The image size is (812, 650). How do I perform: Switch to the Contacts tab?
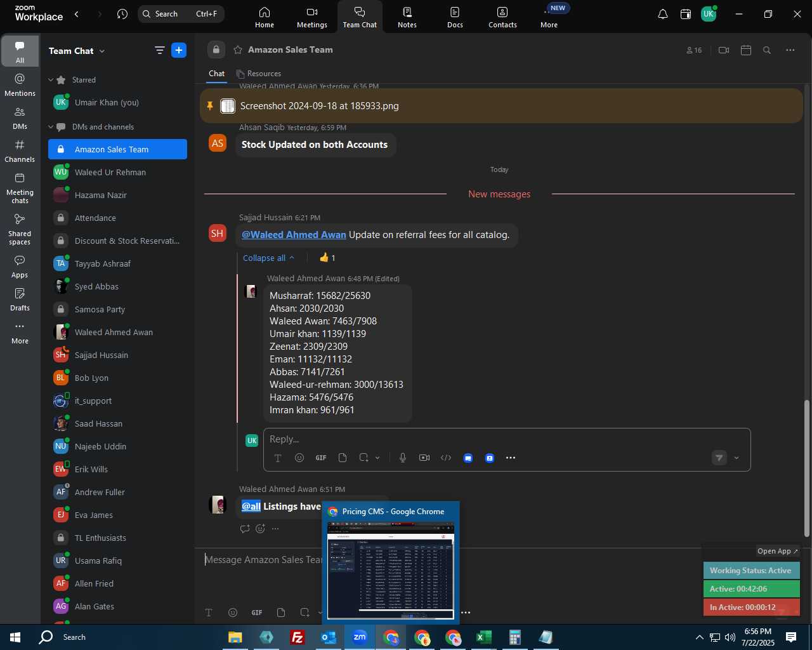(x=502, y=17)
